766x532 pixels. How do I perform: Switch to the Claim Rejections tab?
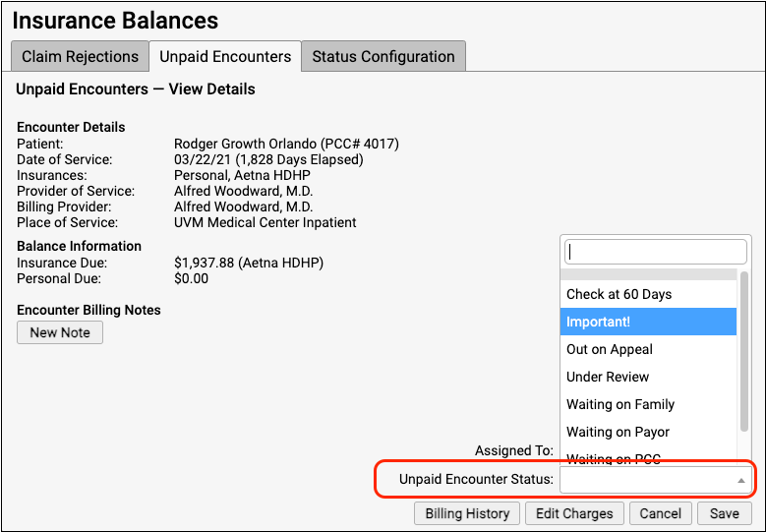point(80,56)
